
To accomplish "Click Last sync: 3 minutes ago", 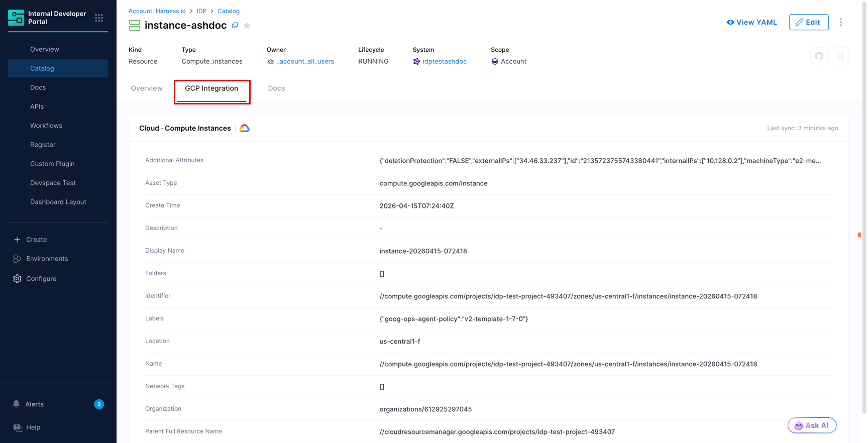I will (802, 128).
